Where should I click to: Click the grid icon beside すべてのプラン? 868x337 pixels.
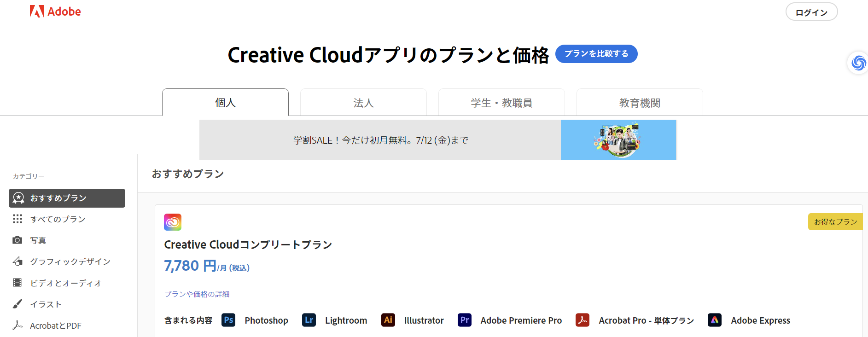coord(17,219)
